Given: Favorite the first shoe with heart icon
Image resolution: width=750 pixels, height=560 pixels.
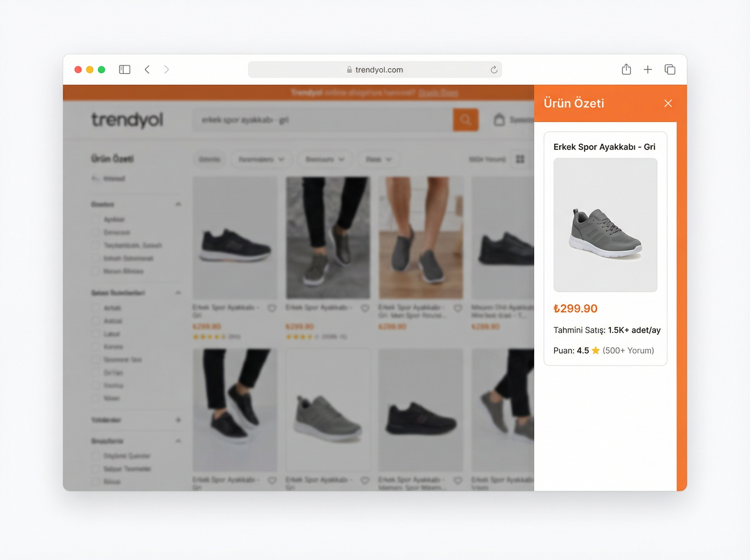Looking at the screenshot, I should click(x=272, y=308).
